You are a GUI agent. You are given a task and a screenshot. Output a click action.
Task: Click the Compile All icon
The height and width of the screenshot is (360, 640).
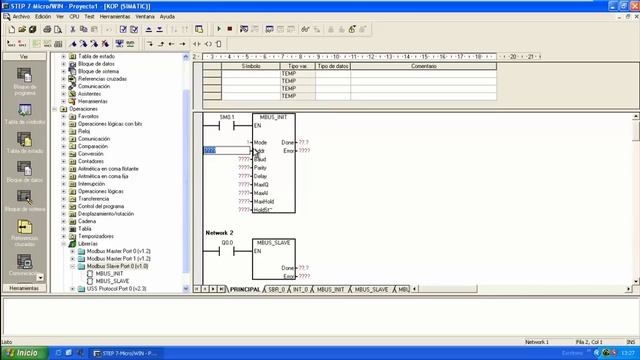coord(134,29)
